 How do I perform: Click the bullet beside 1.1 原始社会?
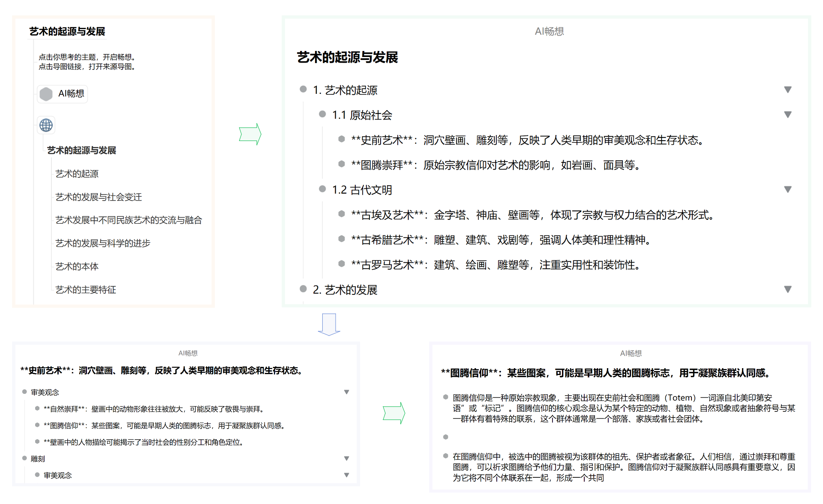[x=322, y=114]
